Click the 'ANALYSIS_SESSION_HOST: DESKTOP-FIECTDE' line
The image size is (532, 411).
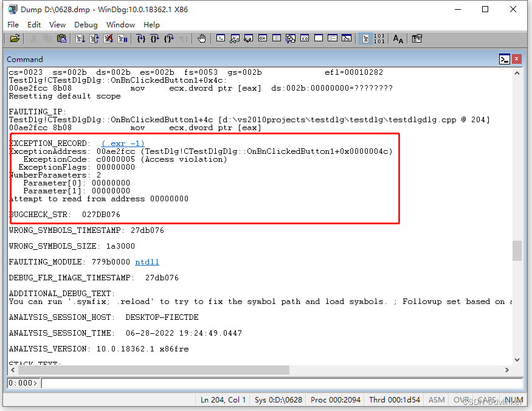(103, 317)
